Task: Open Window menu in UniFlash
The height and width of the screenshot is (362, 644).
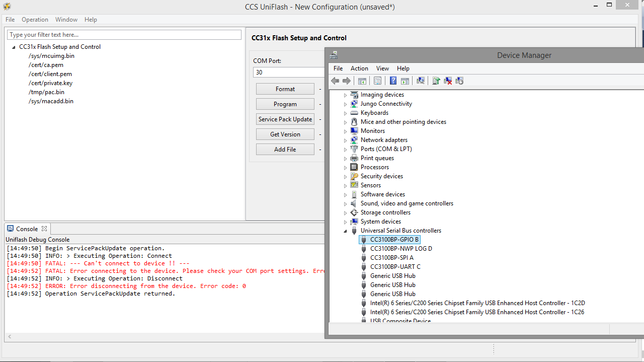Action: (66, 20)
